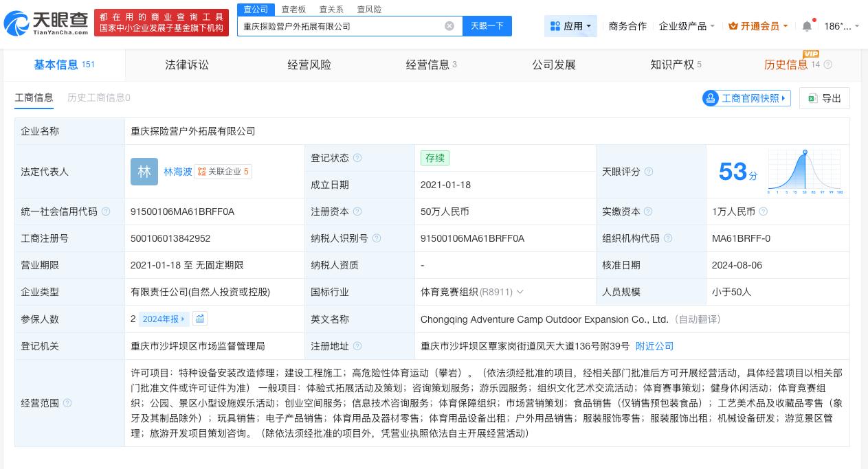Open the 经营风险 tab
The image size is (868, 469).
tap(309, 65)
